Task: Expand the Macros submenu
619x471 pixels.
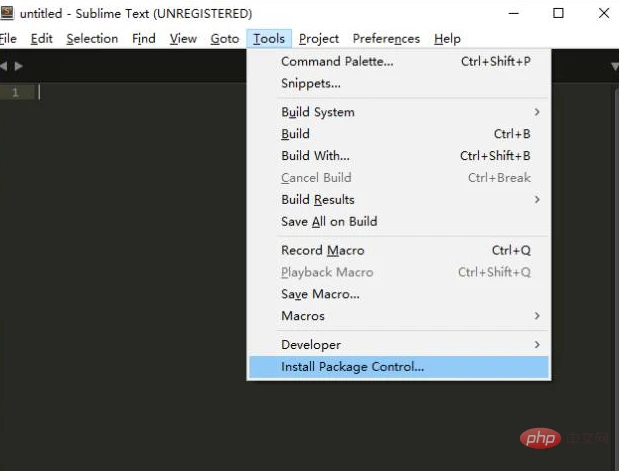Action: (x=399, y=316)
